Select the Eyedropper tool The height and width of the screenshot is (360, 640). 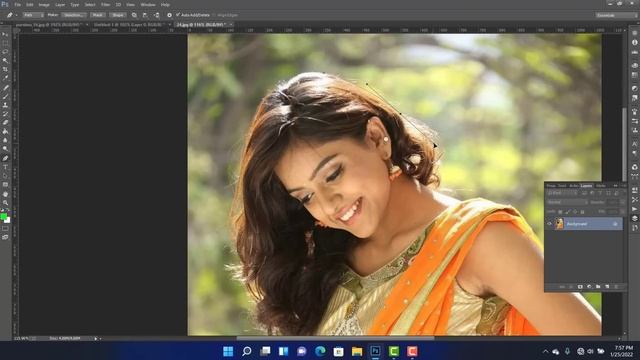pos(5,78)
